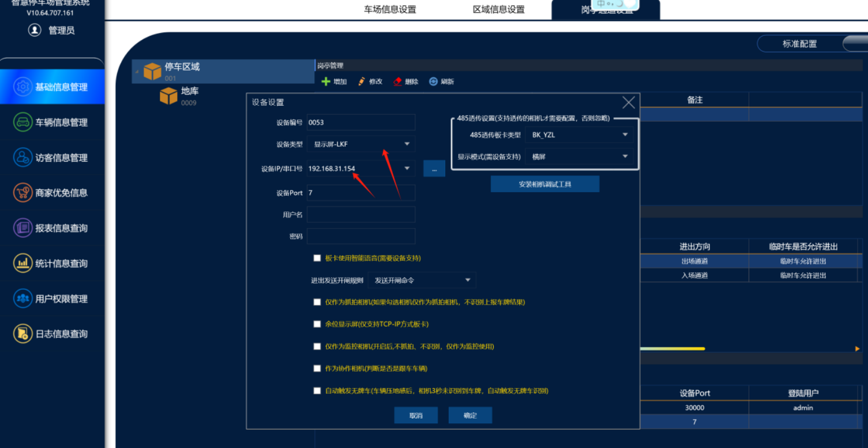Screen dimensions: 868x448
Task: Focus the 用户名 input field
Action: pos(361,215)
